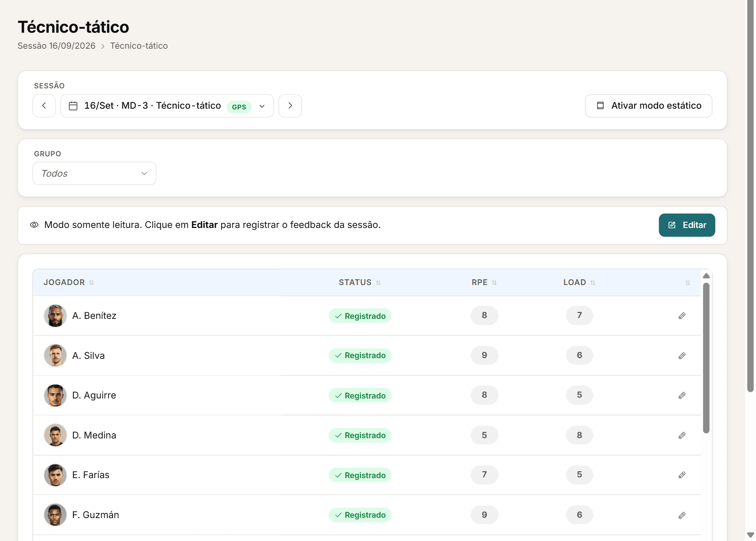This screenshot has width=756, height=541.
Task: Sort table by Load column
Action: (x=579, y=282)
